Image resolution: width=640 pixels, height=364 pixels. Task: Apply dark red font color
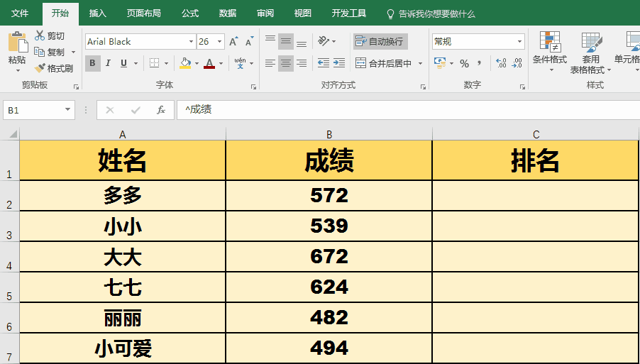(209, 63)
